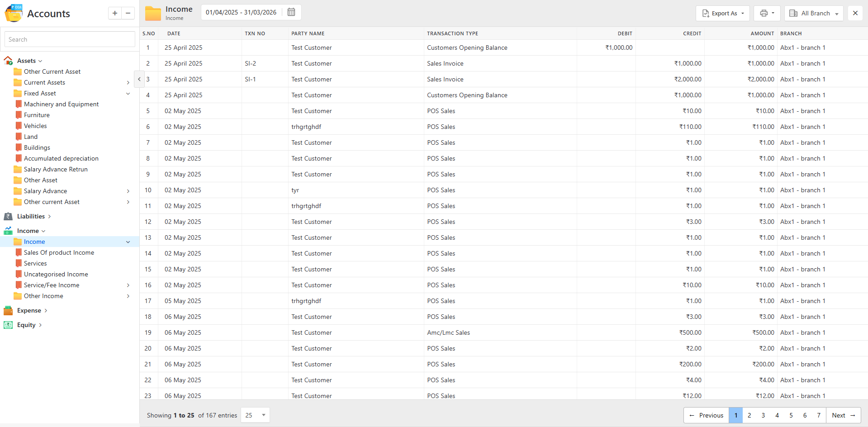Open the printer options icon
The width and height of the screenshot is (868, 427).
[767, 13]
